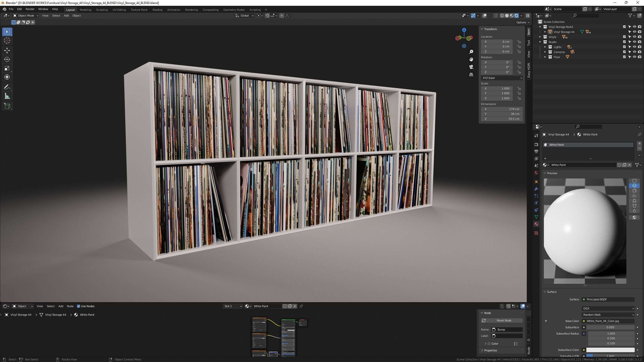The width and height of the screenshot is (644, 362).
Task: Open the File menu
Action: point(11,9)
